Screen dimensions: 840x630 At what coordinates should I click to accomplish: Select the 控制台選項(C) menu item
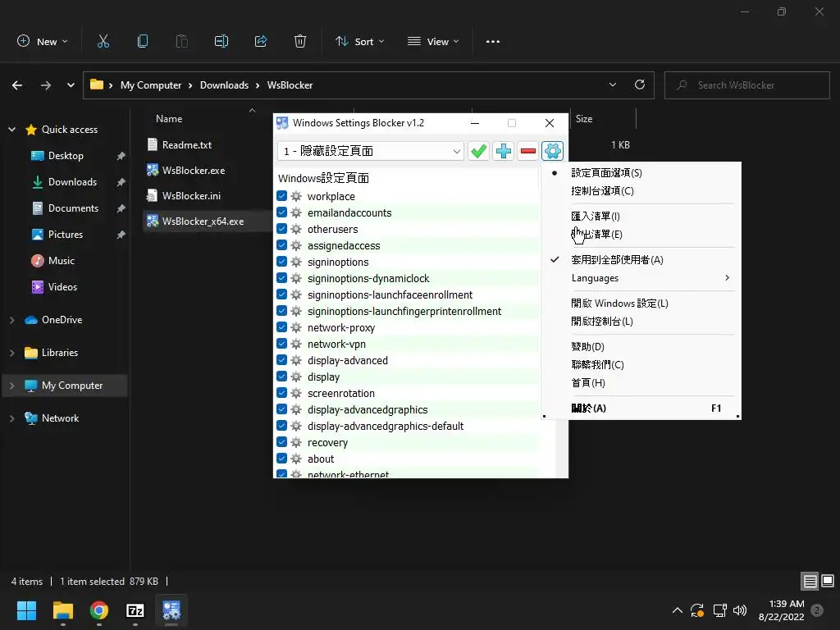tap(641, 190)
